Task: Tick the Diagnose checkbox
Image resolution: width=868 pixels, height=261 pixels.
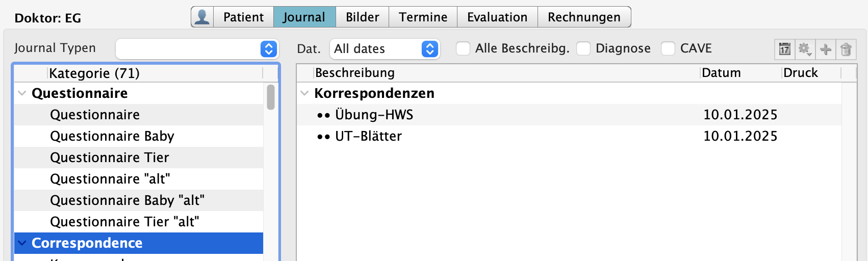Action: pyautogui.click(x=583, y=48)
